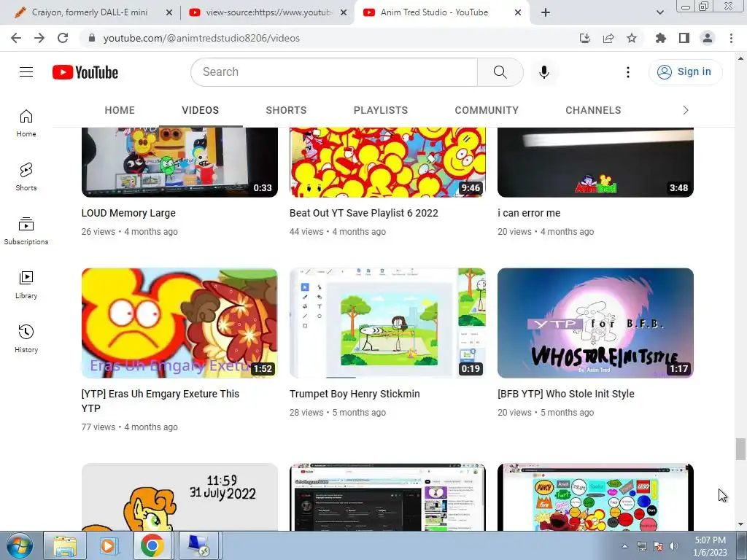Click install app icon in address bar

click(x=585, y=38)
